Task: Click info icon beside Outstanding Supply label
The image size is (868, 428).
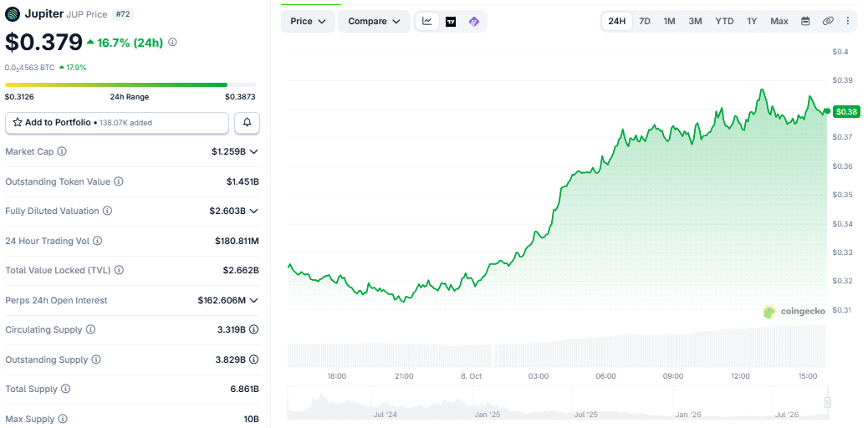Action: pos(96,359)
